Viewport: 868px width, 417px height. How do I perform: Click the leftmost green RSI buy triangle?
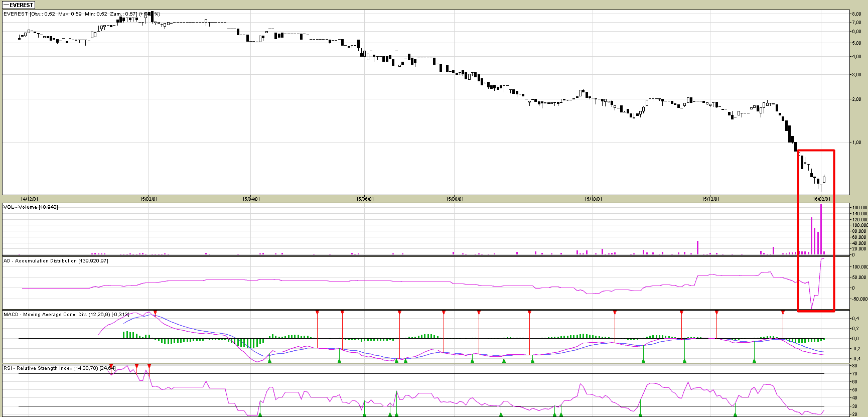pyautogui.click(x=260, y=414)
